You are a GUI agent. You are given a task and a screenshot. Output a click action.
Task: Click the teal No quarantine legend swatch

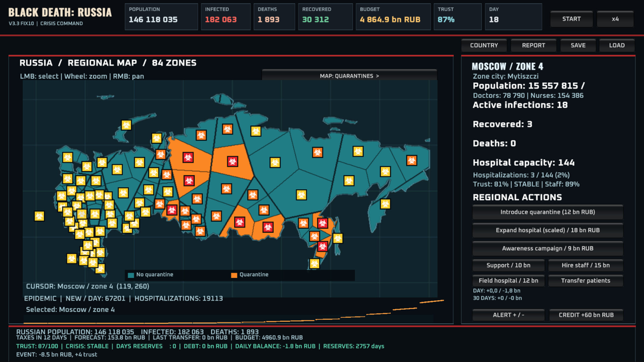[131, 275]
